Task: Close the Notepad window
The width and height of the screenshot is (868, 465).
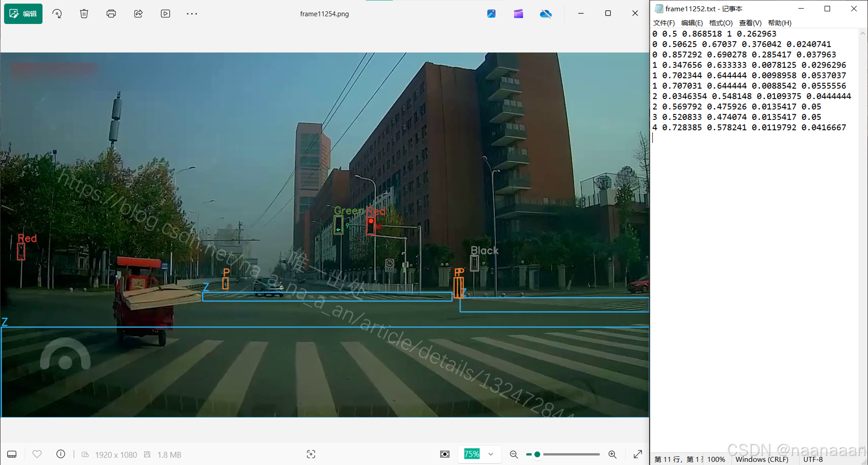Action: (854, 9)
